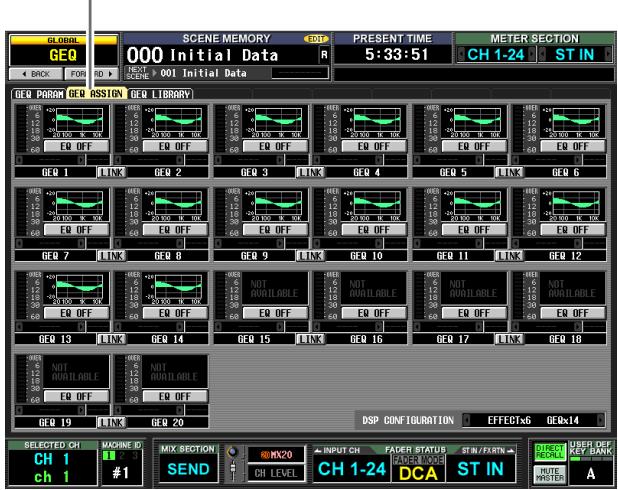Click the SEND mix section button
Viewport: 618px width, 490px height.
pyautogui.click(x=188, y=469)
